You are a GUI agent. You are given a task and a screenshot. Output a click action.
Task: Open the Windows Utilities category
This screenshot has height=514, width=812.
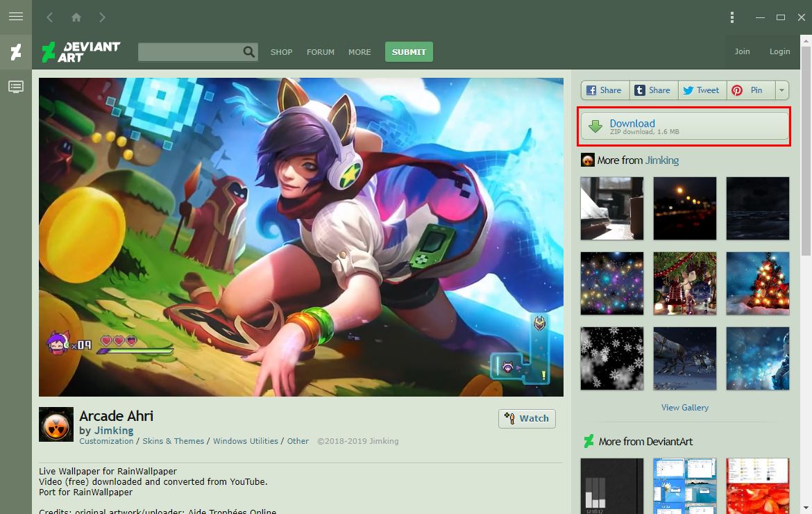pos(246,441)
